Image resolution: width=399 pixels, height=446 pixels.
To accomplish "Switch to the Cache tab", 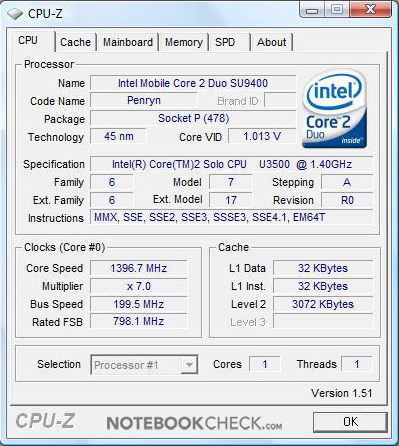I will click(x=75, y=42).
